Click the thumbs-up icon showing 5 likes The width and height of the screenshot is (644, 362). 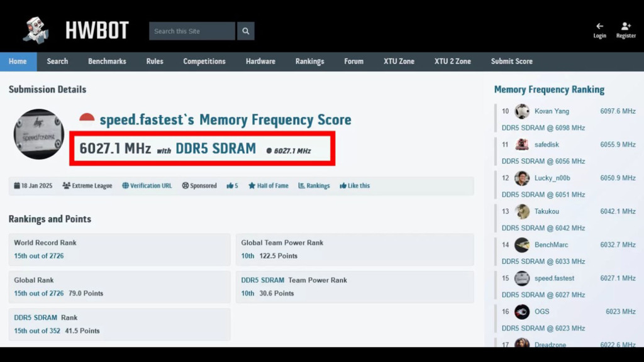tap(230, 185)
